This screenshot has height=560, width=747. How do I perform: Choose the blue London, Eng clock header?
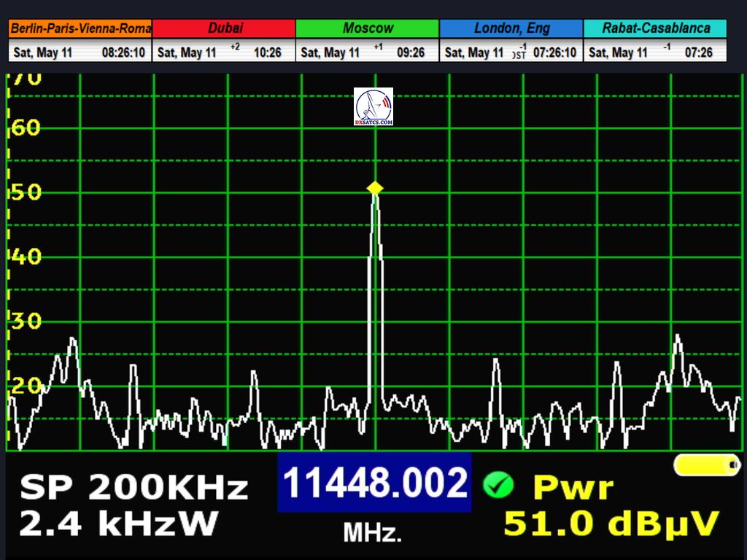tap(511, 28)
